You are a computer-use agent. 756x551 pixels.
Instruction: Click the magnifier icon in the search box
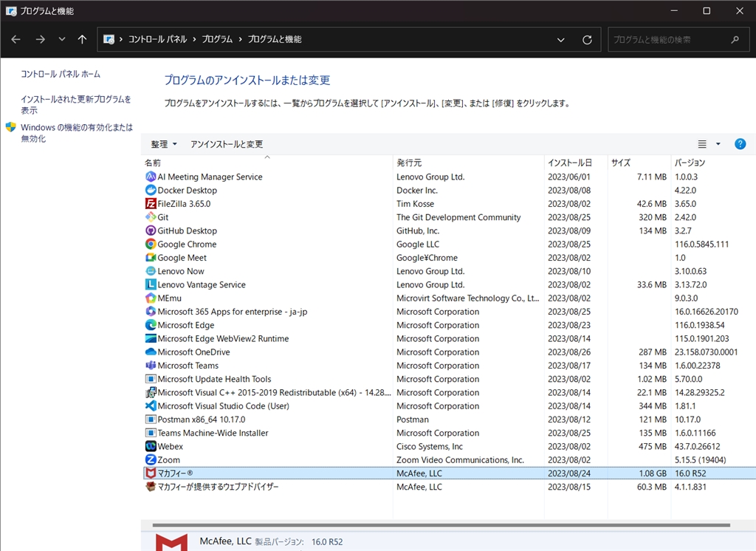pos(735,40)
